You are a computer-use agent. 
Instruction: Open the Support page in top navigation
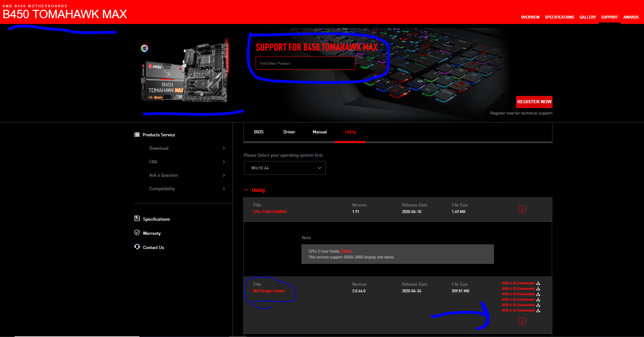[x=609, y=17]
